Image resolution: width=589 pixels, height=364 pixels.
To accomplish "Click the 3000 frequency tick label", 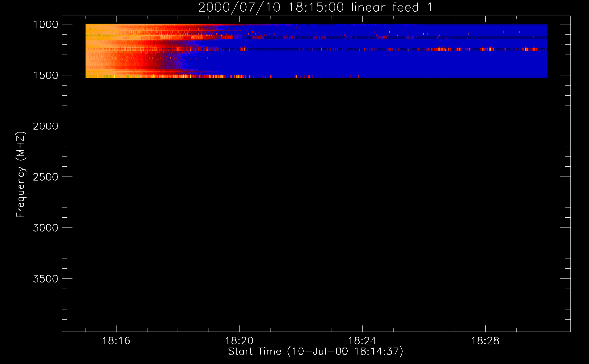I will (46, 228).
